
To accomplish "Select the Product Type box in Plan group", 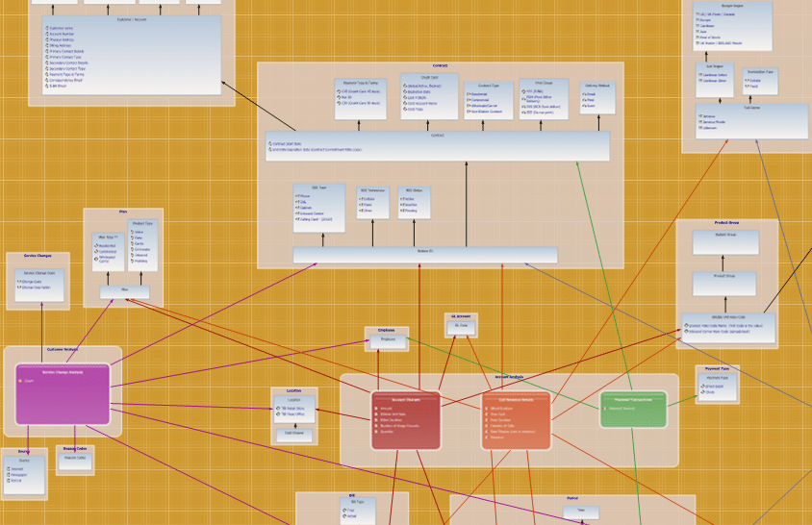I will pos(142,245).
